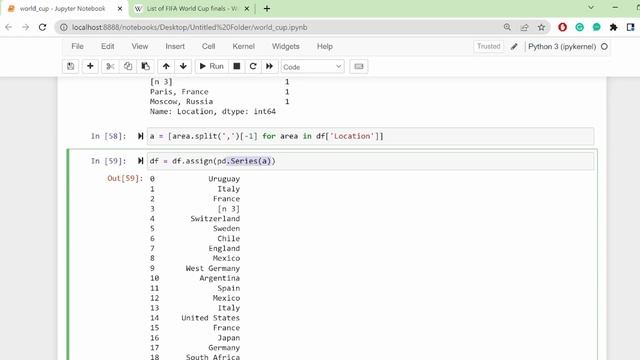
Task: Open a new browser tab
Action: pos(267,9)
